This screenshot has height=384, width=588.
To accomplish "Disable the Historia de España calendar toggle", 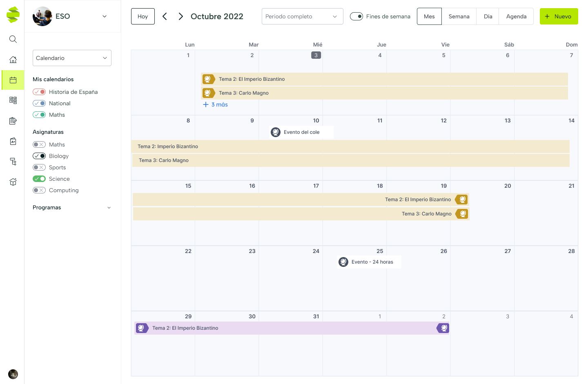I will click(x=39, y=92).
